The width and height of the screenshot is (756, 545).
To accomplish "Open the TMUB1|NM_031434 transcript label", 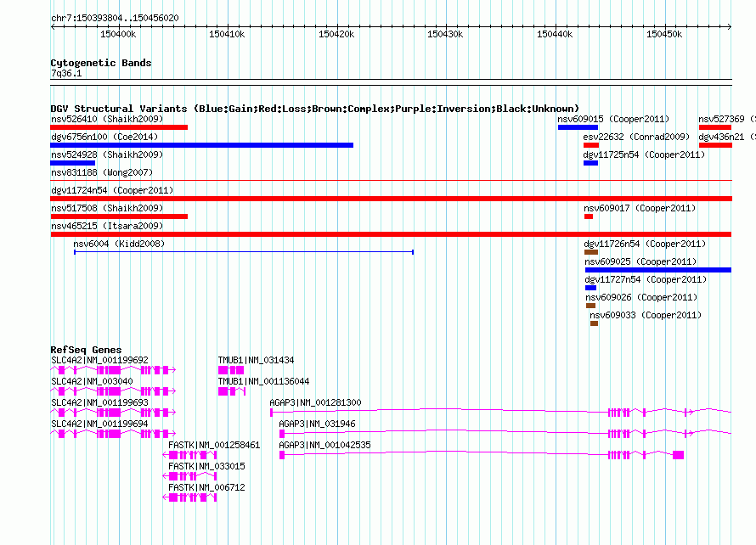I will coord(256,360).
